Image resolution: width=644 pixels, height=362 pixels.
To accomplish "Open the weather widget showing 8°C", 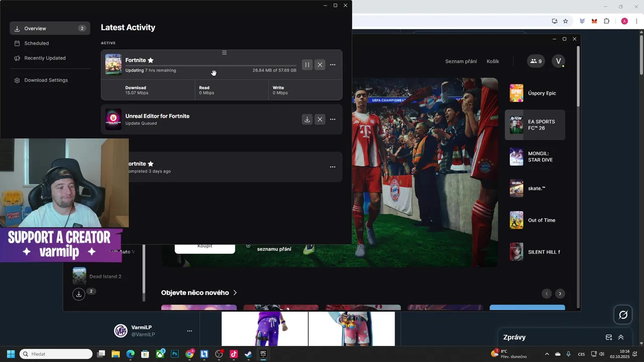I will (x=509, y=354).
